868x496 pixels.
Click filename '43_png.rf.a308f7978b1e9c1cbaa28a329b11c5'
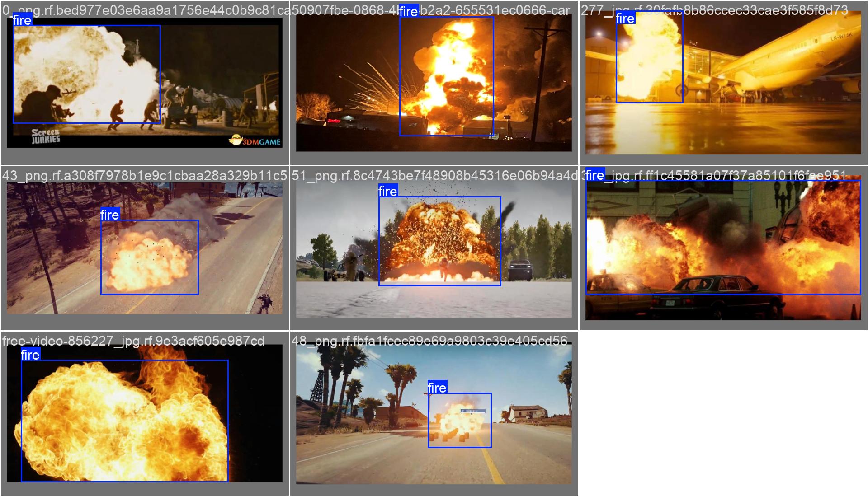145,175
